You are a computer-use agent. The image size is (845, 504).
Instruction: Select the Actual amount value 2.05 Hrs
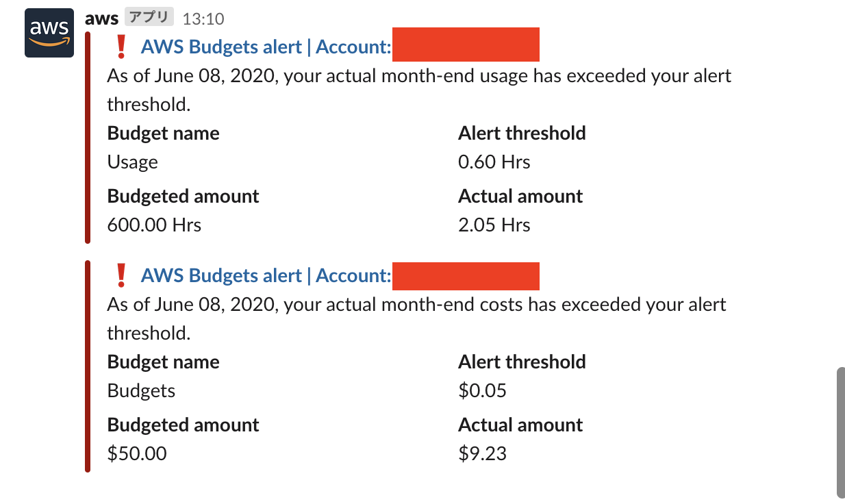494,225
